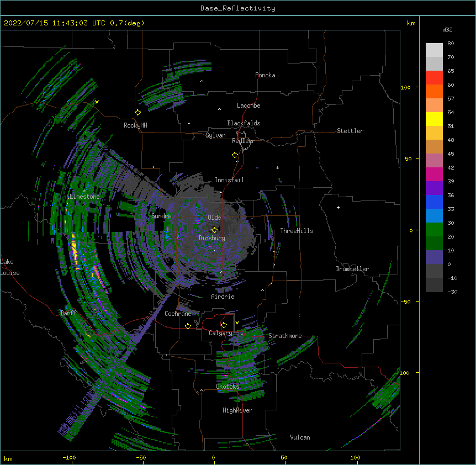Click the HighRiver label
This screenshot has height=465, width=476.
pyautogui.click(x=237, y=410)
